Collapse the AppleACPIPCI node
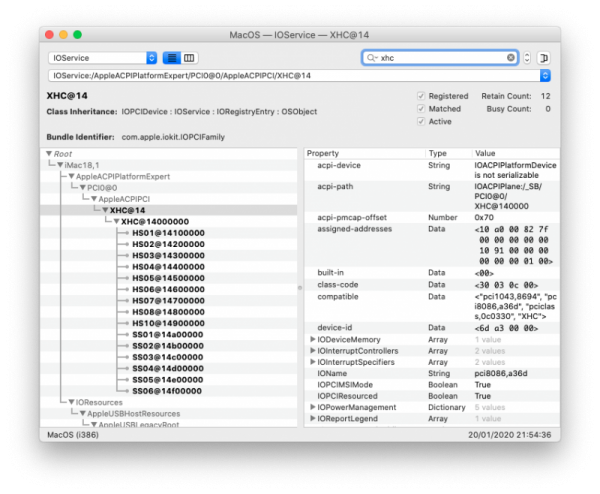This screenshot has height=494, width=600. coord(94,199)
